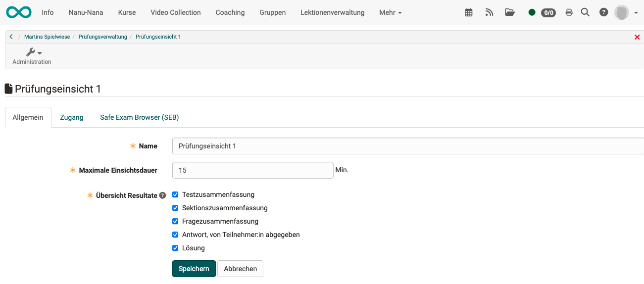This screenshot has height=284, width=644.
Task: Toggle the Fragezusammenfassung checkbox
Action: click(x=175, y=221)
